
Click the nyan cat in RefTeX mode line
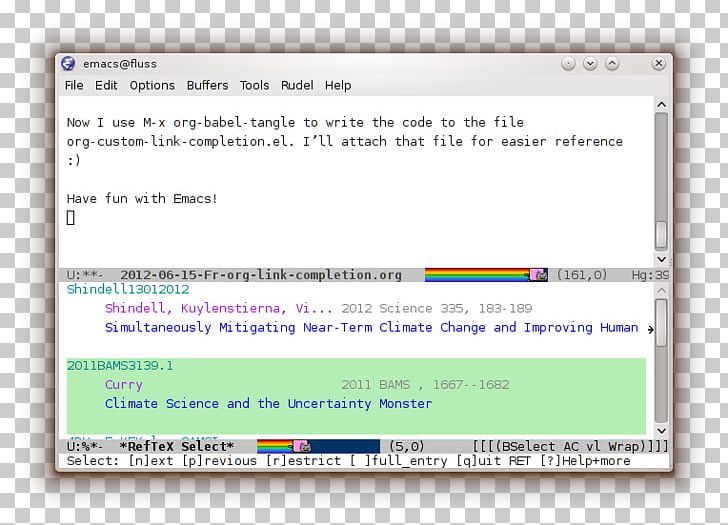(x=302, y=447)
